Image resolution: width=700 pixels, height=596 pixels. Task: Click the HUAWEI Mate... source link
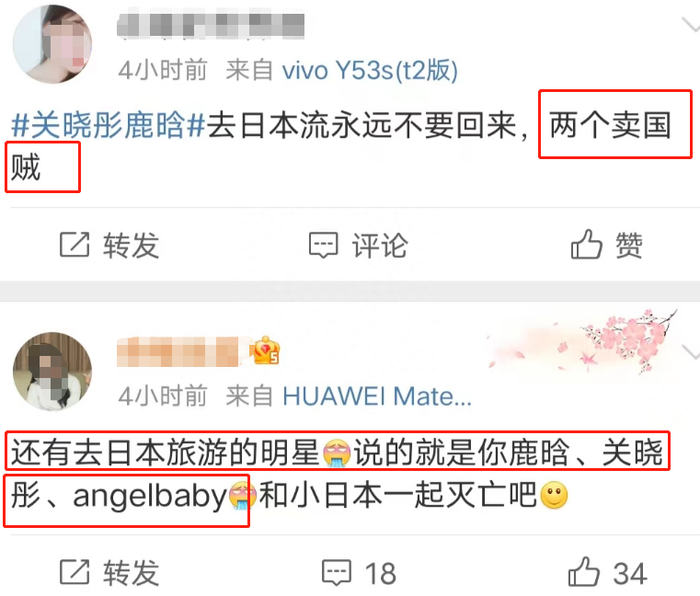pyautogui.click(x=377, y=396)
